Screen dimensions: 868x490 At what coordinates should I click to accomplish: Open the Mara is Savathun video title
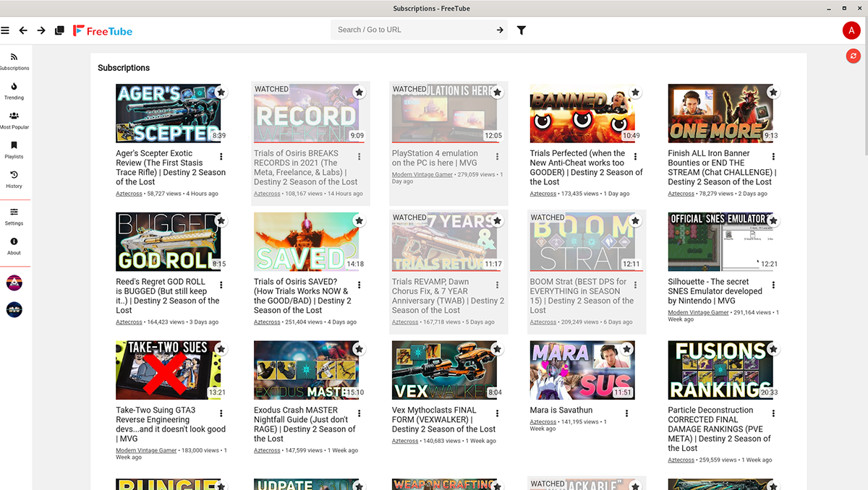click(x=561, y=411)
